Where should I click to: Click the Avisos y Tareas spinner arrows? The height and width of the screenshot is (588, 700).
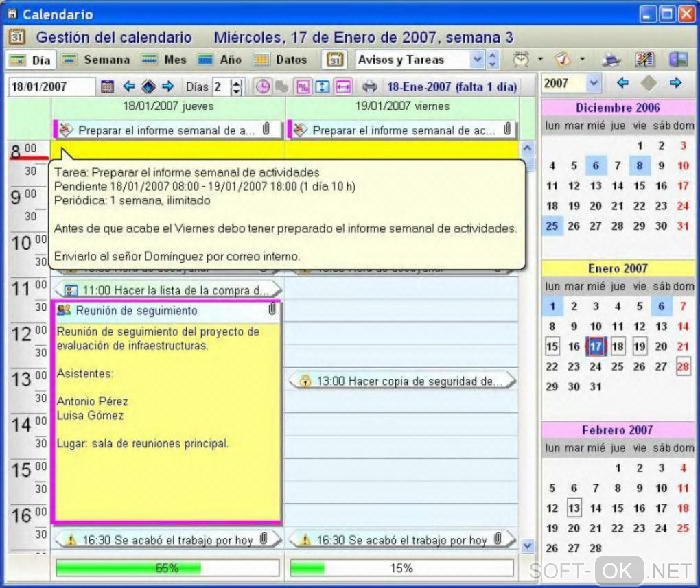(493, 60)
